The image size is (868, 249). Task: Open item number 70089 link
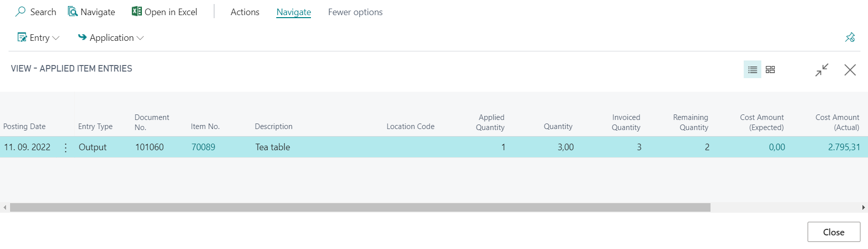point(203,147)
